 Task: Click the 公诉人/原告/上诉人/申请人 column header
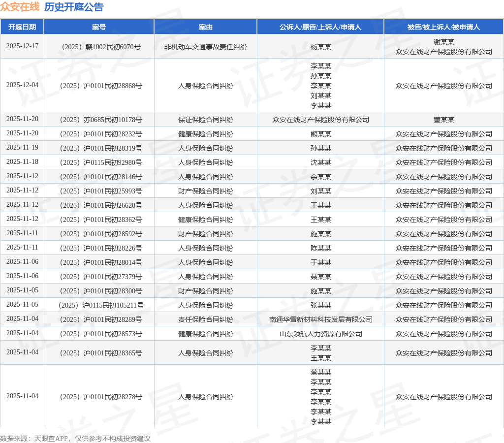click(320, 27)
